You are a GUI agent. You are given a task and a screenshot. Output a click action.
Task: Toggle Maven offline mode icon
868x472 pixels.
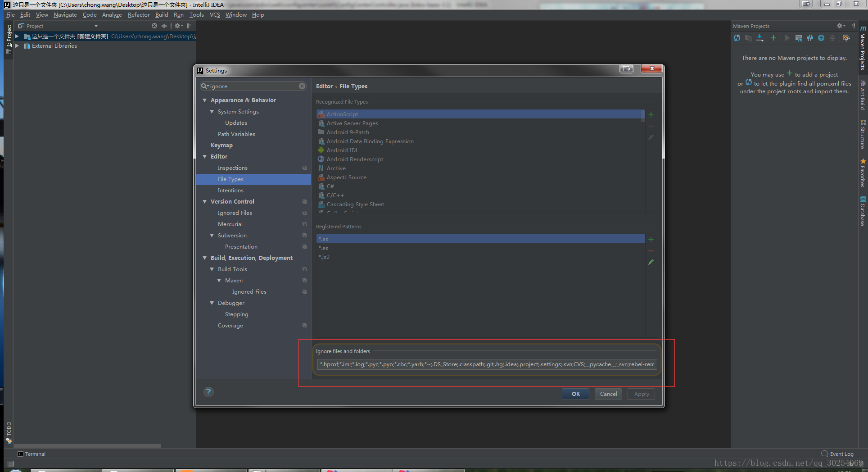810,38
